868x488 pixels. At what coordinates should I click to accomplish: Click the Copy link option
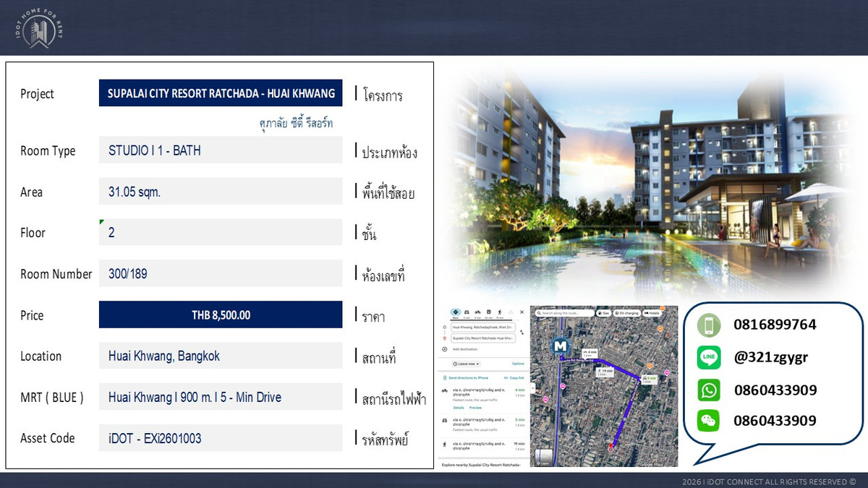tap(514, 378)
